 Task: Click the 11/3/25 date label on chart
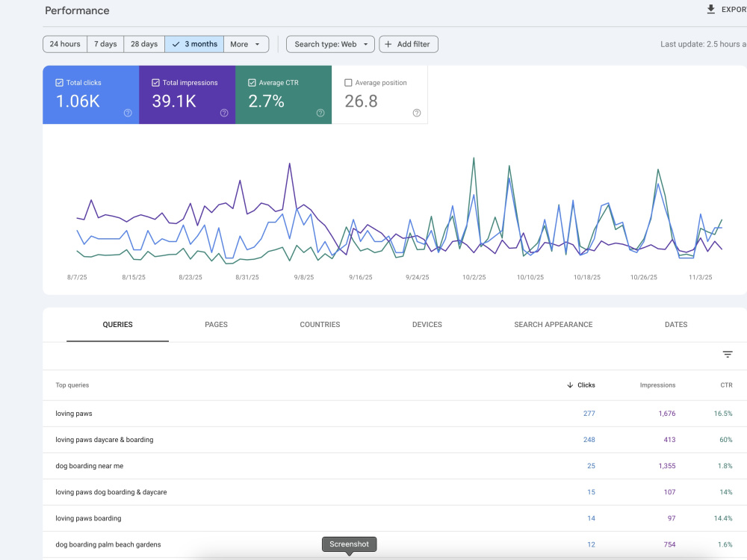701,277
